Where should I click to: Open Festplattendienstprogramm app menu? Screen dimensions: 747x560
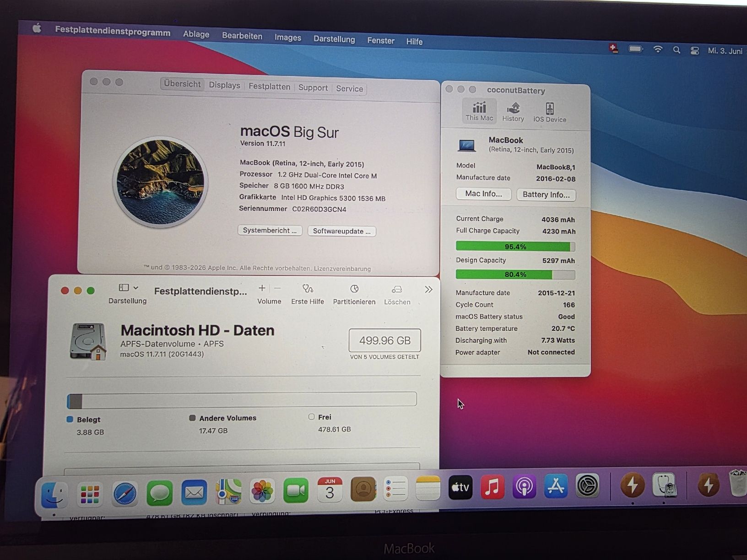tap(113, 32)
